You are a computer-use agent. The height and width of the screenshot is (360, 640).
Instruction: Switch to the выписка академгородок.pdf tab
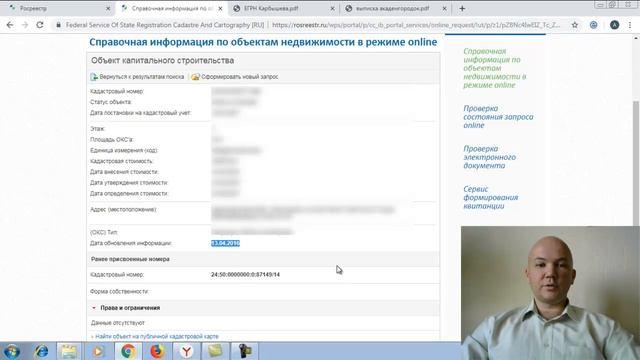pos(396,8)
